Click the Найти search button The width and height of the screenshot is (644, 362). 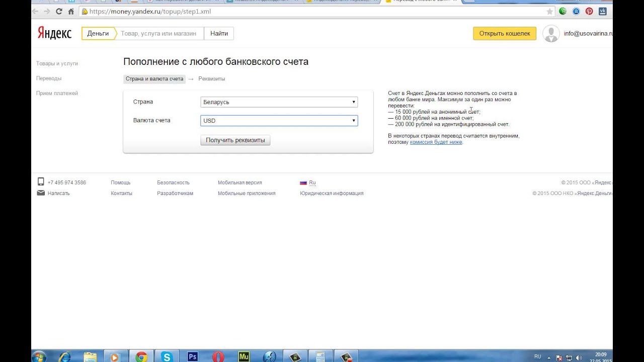point(219,33)
